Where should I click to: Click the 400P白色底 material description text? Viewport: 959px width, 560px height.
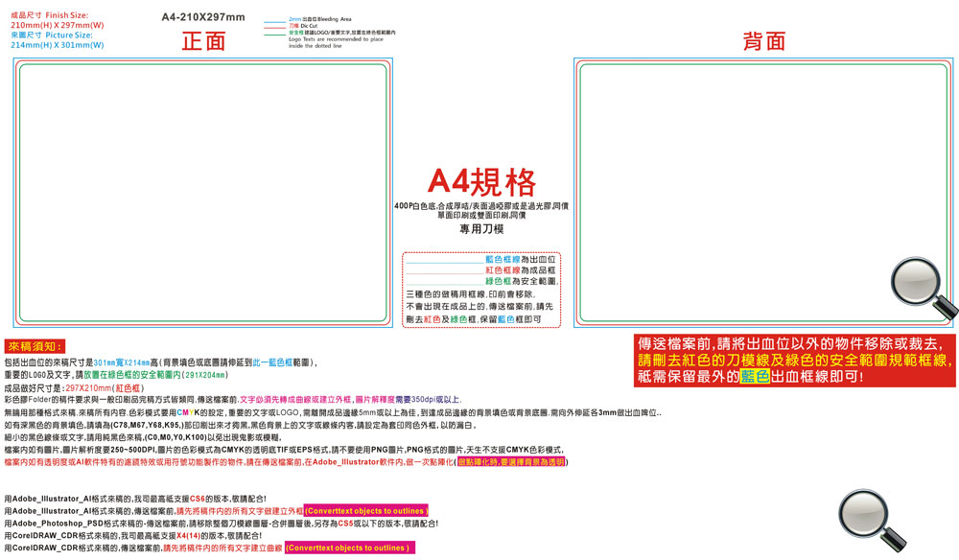pyautogui.click(x=481, y=206)
